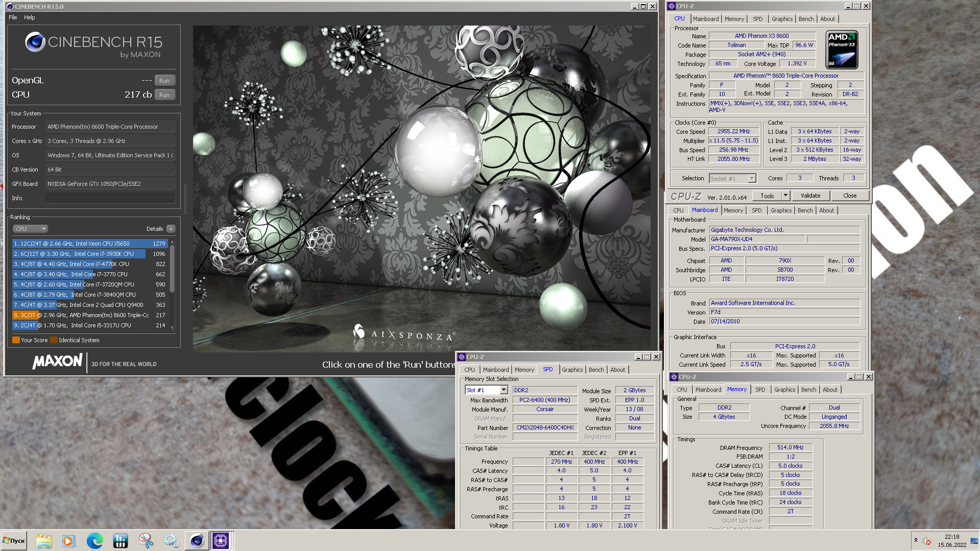Click the ranking list scroll-up arrow
This screenshot has width=980, height=551.
tap(172, 242)
